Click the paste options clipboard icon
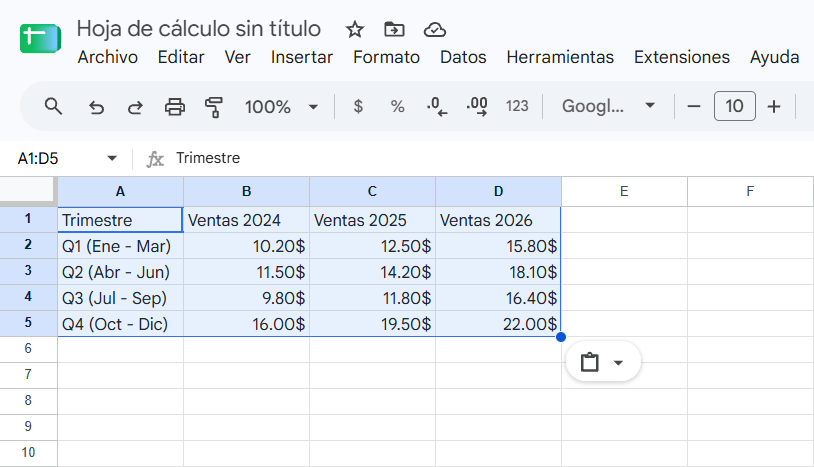Viewport: 814px width, 467px height. click(x=589, y=362)
